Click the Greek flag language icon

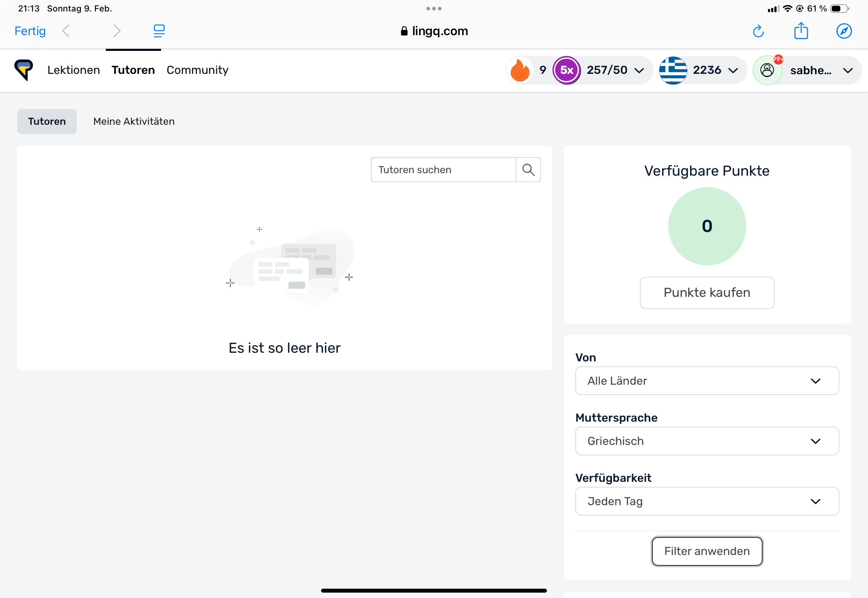[673, 70]
